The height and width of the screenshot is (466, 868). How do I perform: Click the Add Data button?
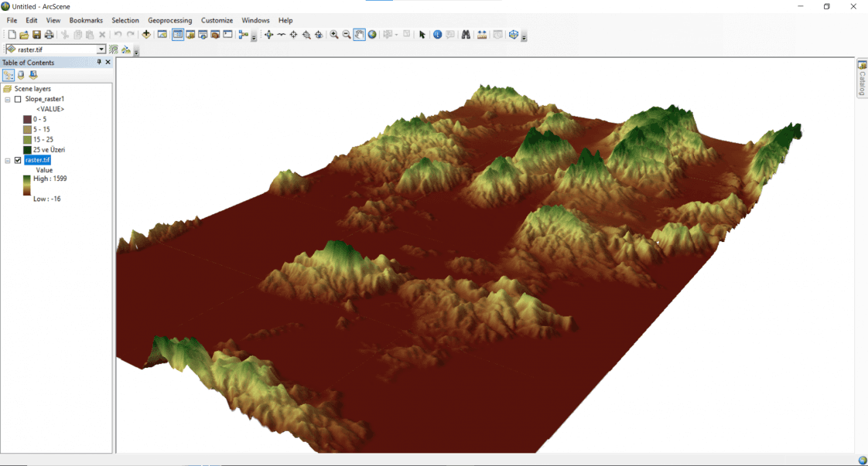[x=146, y=35]
